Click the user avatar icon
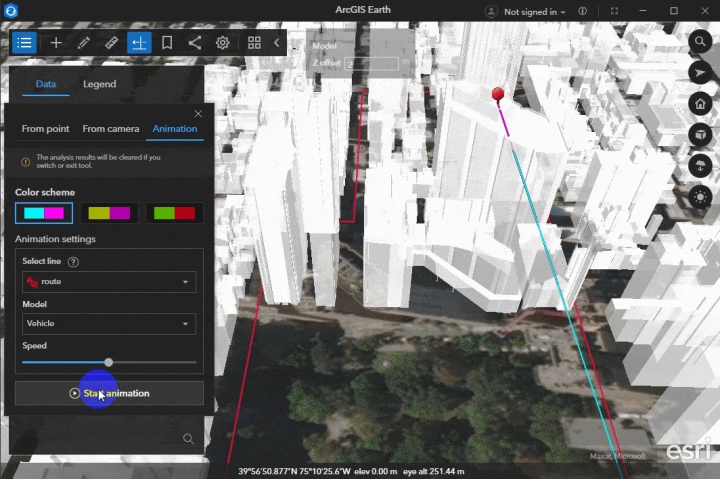Image resolution: width=720 pixels, height=479 pixels. point(491,11)
